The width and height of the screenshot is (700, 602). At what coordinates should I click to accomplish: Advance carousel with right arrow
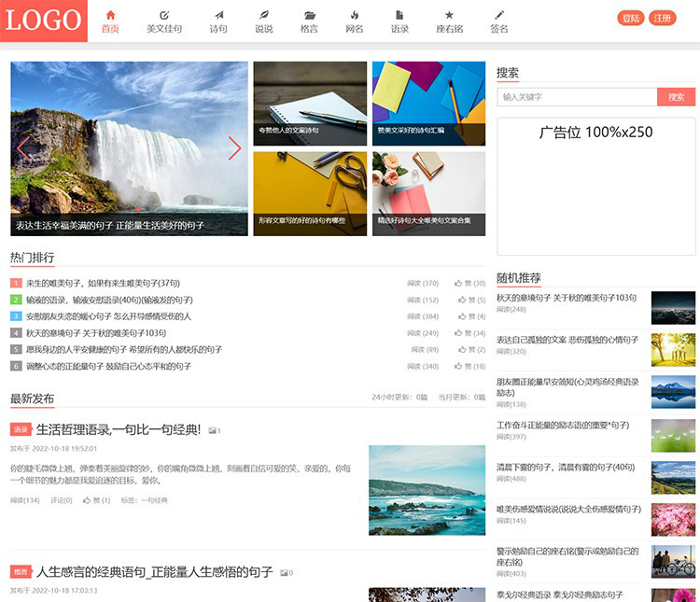click(234, 148)
